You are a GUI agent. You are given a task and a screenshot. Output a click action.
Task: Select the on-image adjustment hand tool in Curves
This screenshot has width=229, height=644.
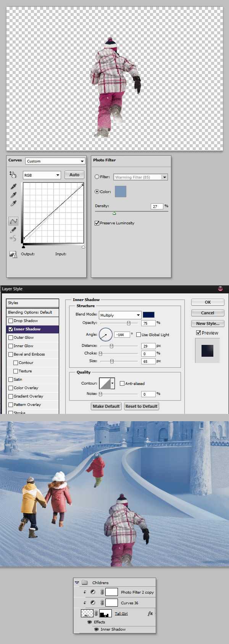[x=13, y=174]
